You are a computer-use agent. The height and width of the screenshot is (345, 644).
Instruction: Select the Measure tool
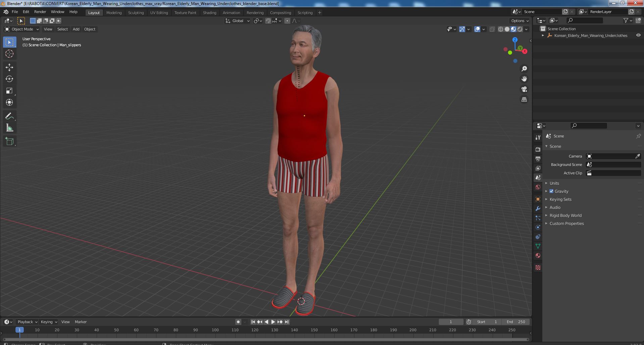click(9, 128)
